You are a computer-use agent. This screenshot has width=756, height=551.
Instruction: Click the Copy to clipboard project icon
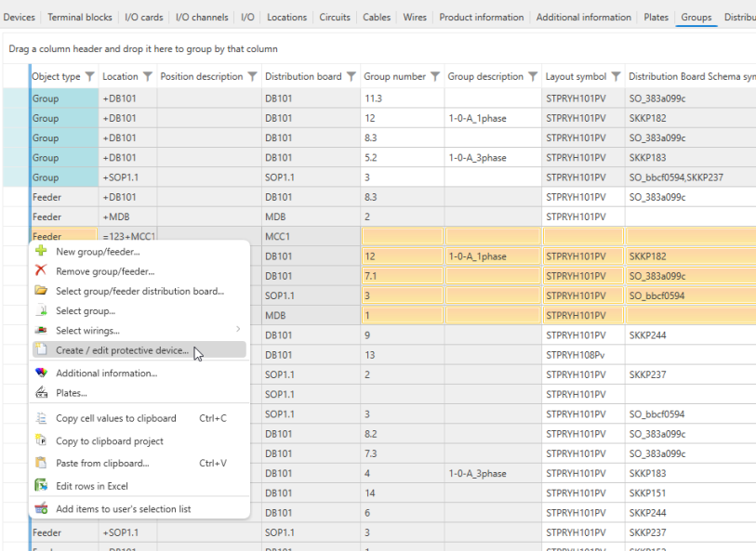pos(40,441)
